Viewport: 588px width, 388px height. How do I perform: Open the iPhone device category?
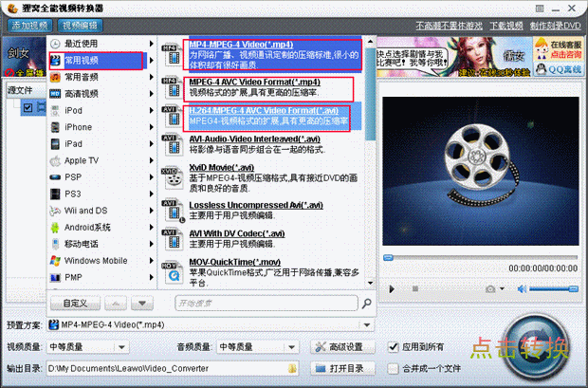(x=101, y=127)
